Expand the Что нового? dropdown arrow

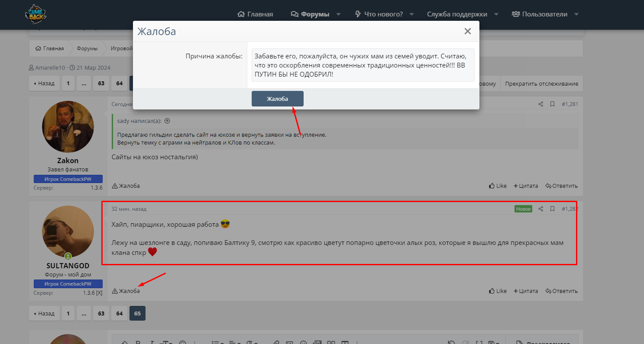[411, 14]
